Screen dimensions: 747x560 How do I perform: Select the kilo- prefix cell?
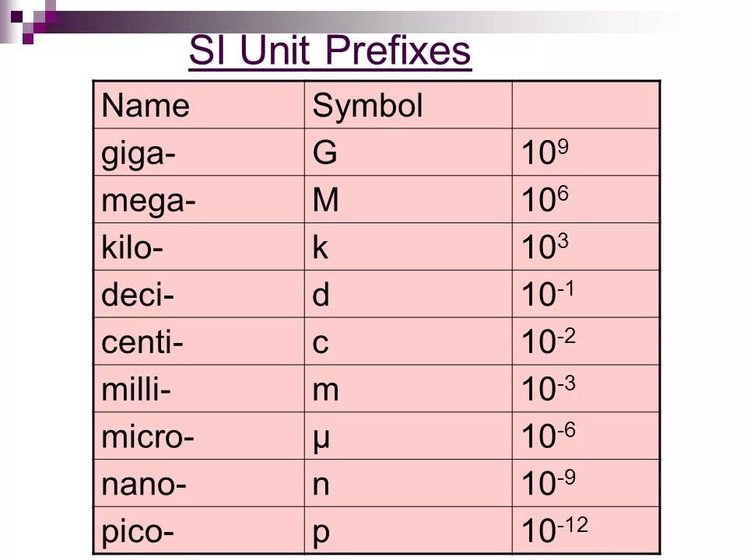(x=198, y=247)
